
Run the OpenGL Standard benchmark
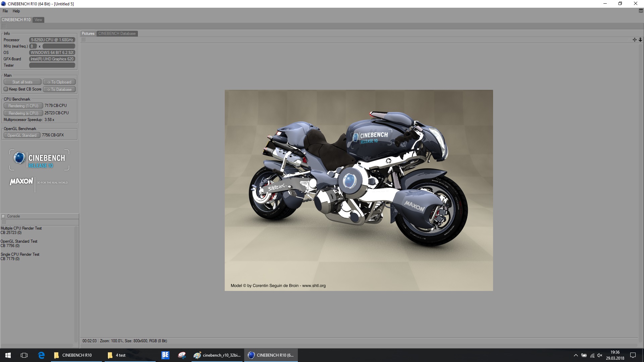coord(22,135)
